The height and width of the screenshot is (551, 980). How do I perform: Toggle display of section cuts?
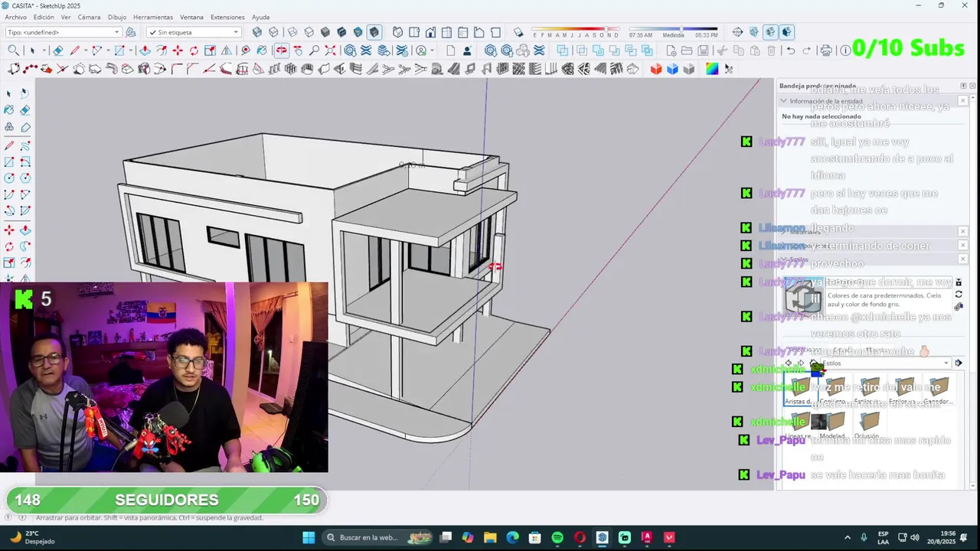click(x=770, y=32)
